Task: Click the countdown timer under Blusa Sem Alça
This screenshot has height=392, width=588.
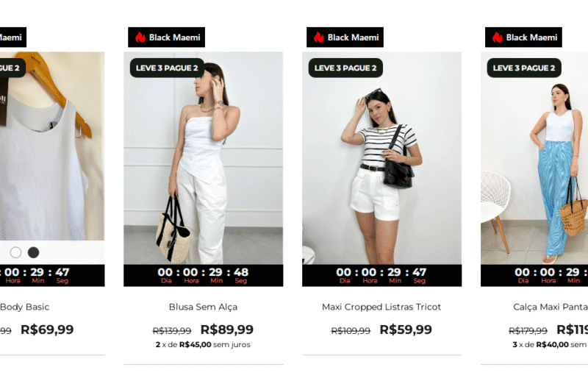Action: 204,275
